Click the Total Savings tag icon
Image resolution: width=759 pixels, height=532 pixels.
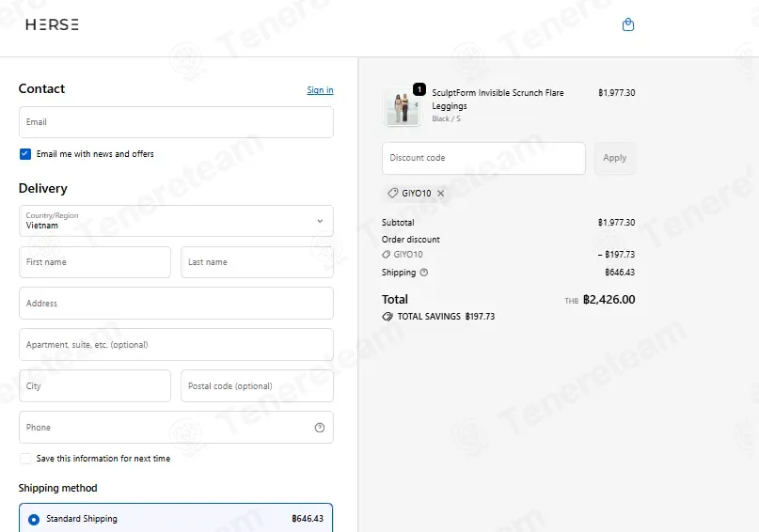coord(387,317)
